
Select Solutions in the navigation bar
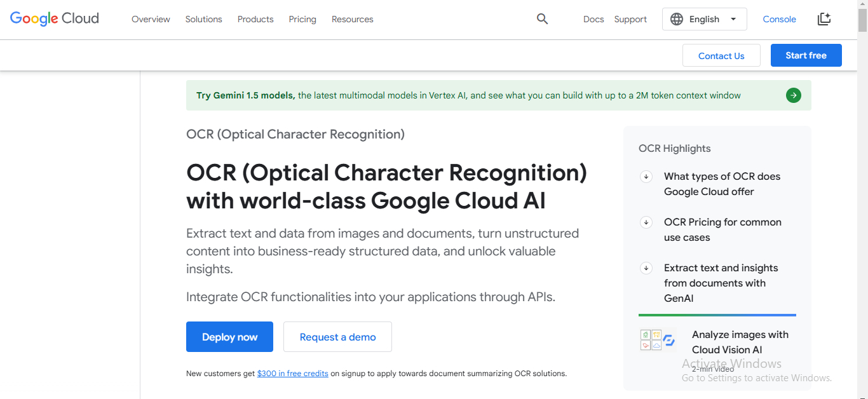203,19
